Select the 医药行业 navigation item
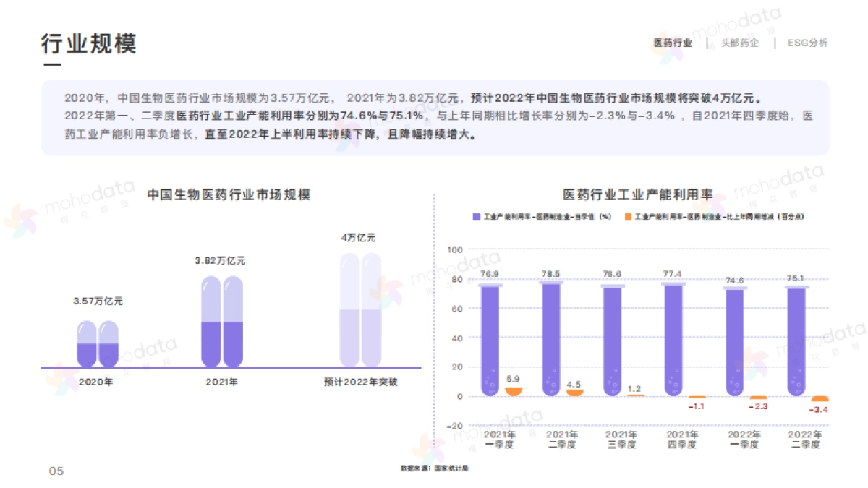 [673, 42]
